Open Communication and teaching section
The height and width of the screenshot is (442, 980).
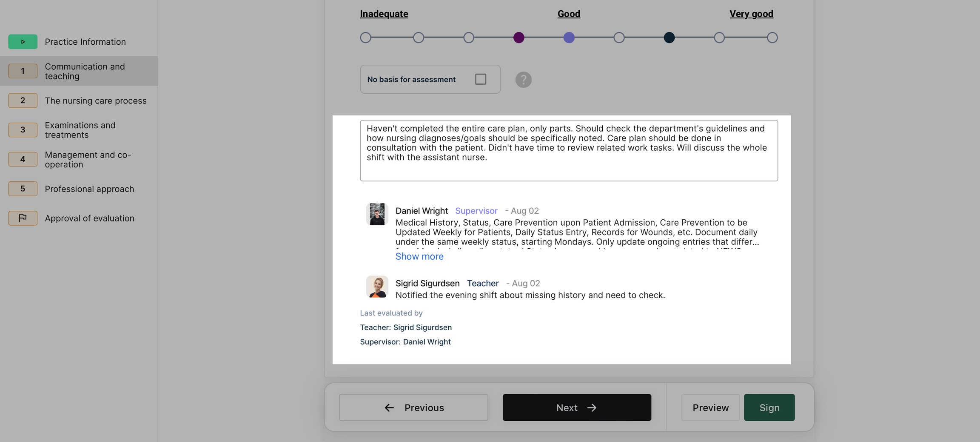(x=85, y=71)
